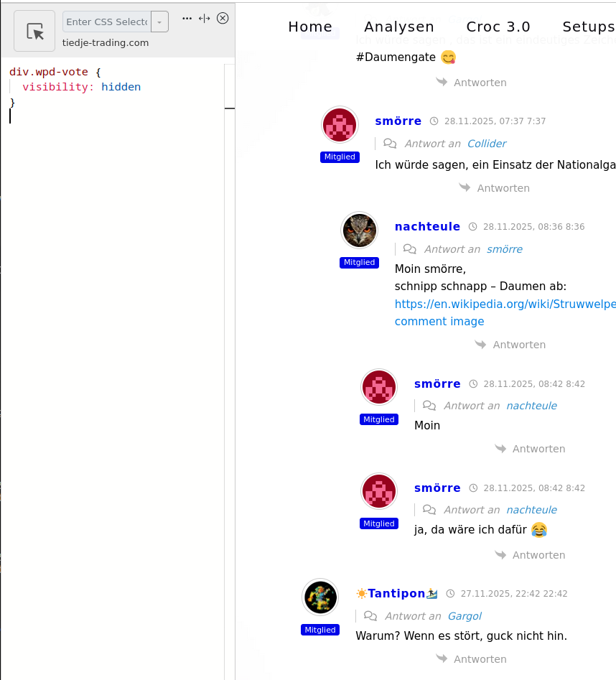
Task: Close the CSS editor panel
Action: 223,18
